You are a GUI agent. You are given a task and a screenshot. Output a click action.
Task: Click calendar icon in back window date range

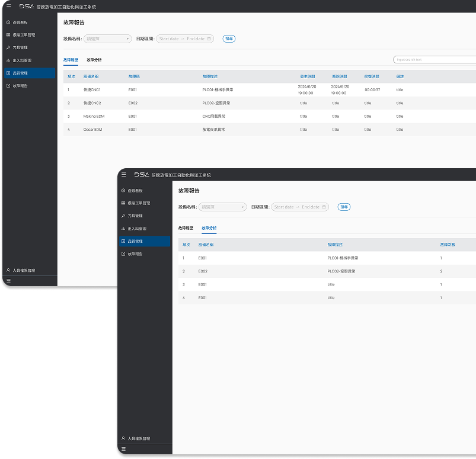pyautogui.click(x=209, y=38)
